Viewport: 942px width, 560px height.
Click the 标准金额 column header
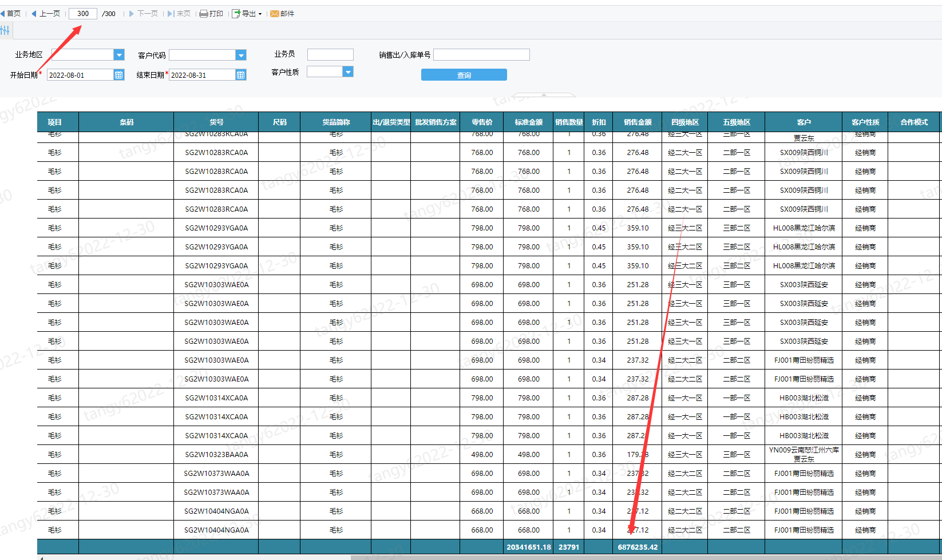528,122
